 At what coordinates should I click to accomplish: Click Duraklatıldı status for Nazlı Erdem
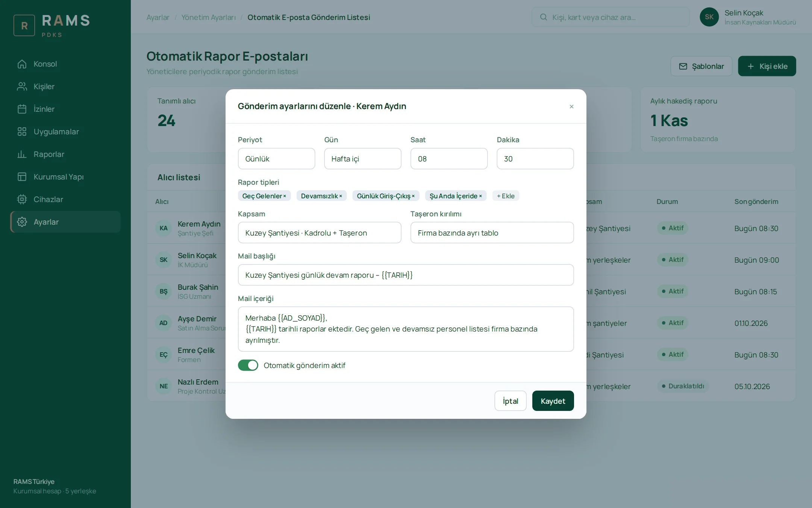(x=683, y=386)
